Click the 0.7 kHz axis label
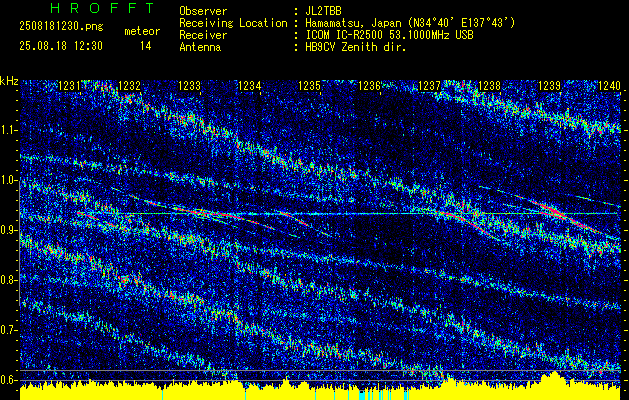The image size is (629, 400). 9,330
